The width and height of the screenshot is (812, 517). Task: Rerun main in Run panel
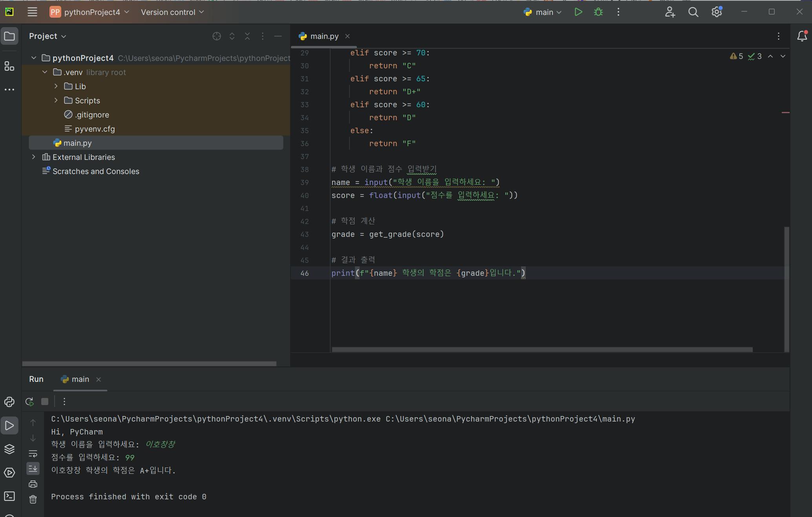[29, 401]
